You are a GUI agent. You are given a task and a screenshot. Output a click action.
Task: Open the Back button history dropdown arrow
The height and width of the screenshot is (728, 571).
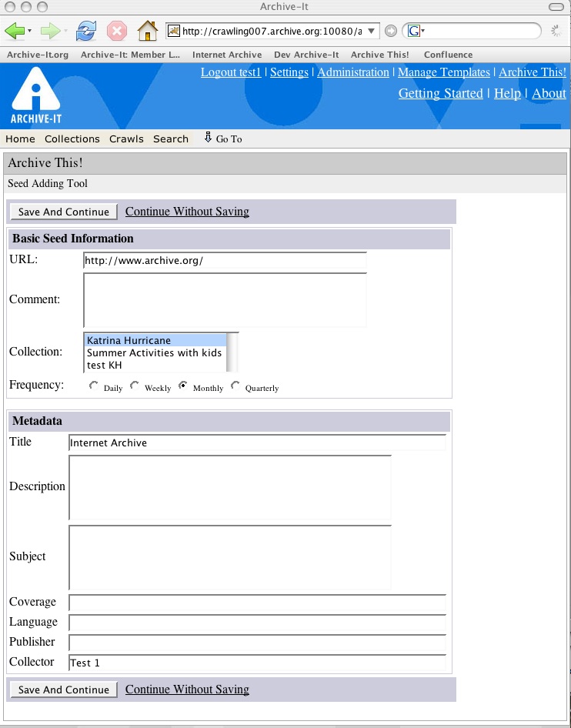30,32
